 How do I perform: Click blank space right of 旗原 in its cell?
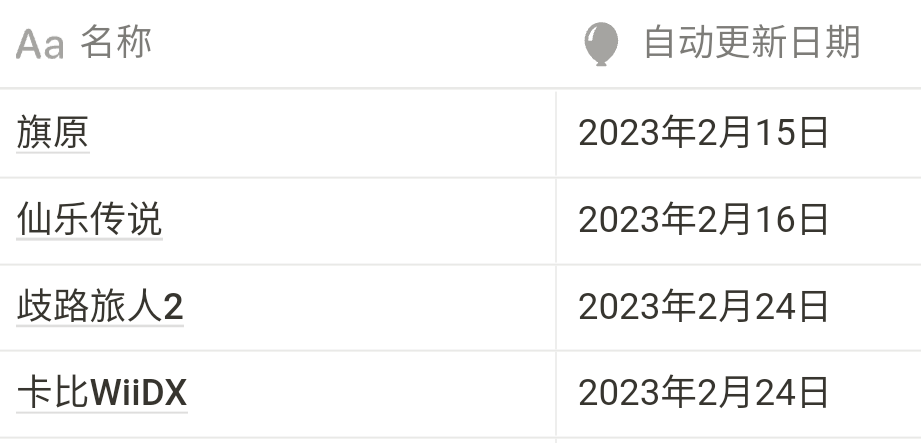pos(320,133)
